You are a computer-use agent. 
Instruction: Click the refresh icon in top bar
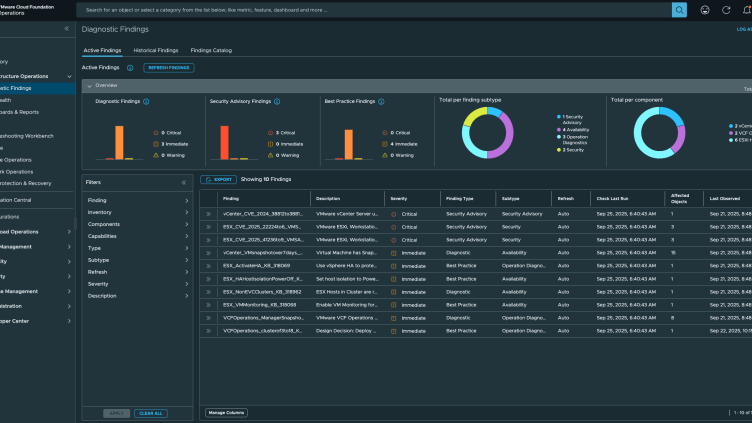pyautogui.click(x=726, y=10)
